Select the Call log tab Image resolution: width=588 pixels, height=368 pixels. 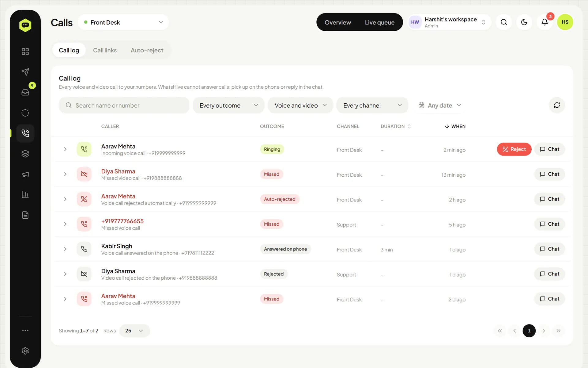[69, 50]
